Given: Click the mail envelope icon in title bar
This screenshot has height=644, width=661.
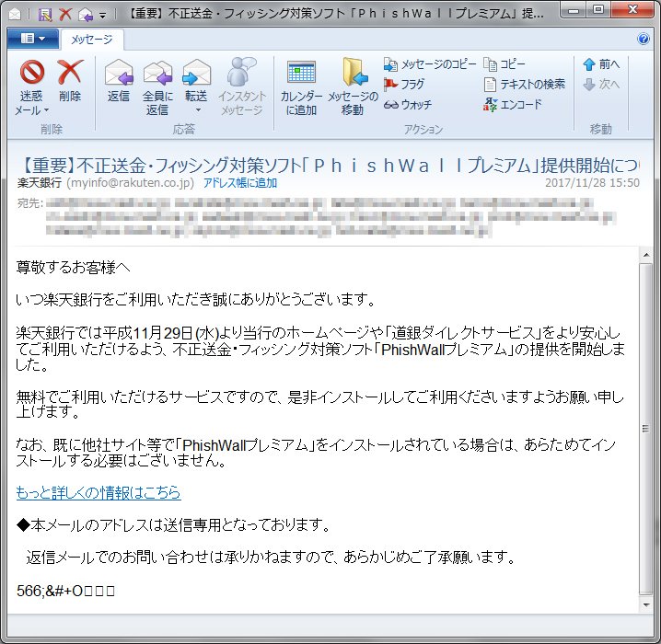Looking at the screenshot, I should pyautogui.click(x=15, y=15).
